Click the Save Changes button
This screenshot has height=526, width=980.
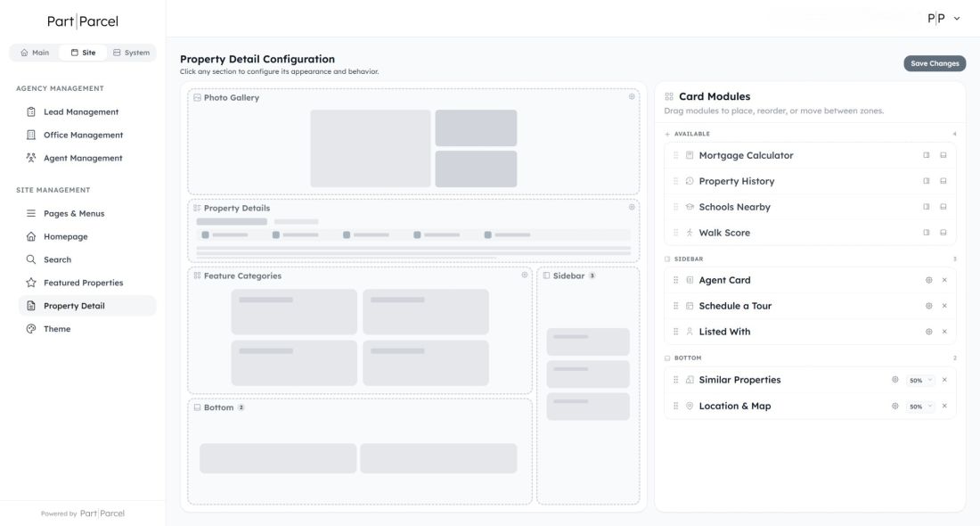[935, 63]
